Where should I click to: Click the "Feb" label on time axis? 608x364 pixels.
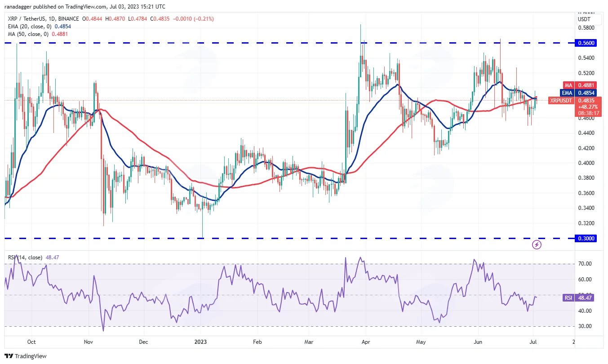point(257,342)
